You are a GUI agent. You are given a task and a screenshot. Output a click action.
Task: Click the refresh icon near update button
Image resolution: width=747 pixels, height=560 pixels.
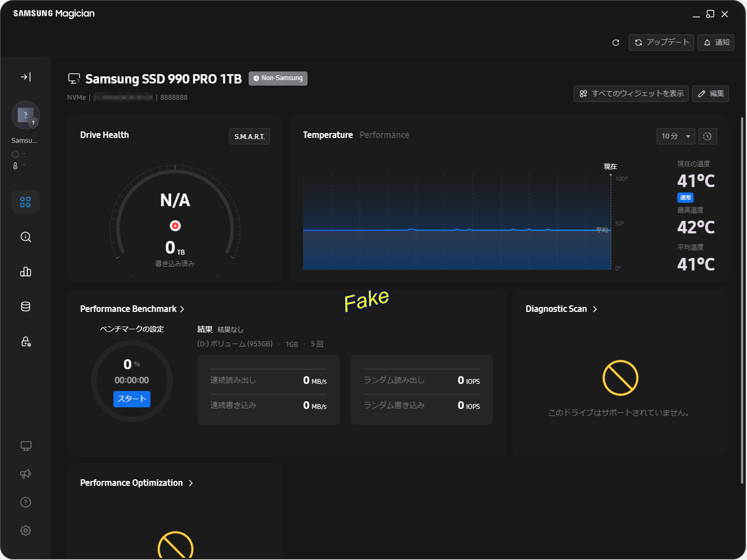tap(616, 43)
